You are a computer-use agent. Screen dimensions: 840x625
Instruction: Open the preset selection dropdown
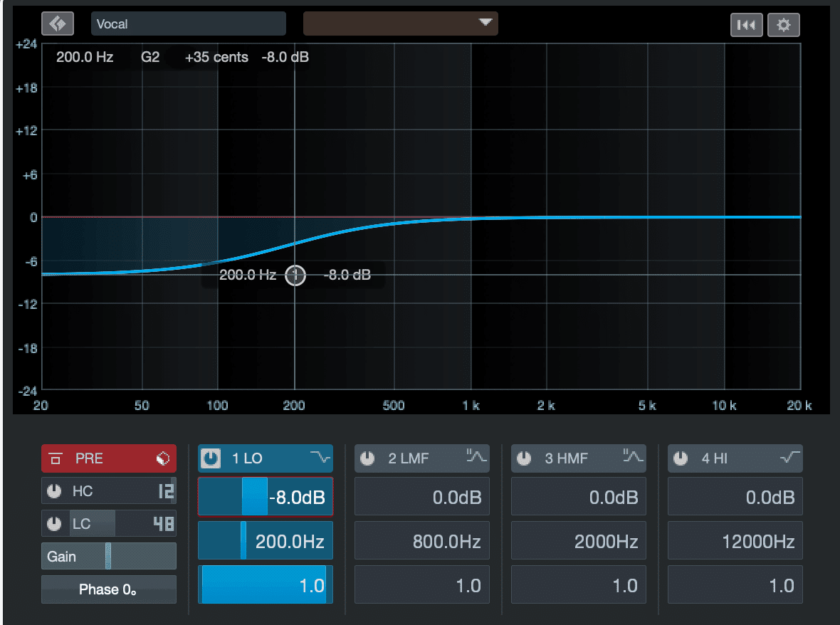(x=400, y=23)
